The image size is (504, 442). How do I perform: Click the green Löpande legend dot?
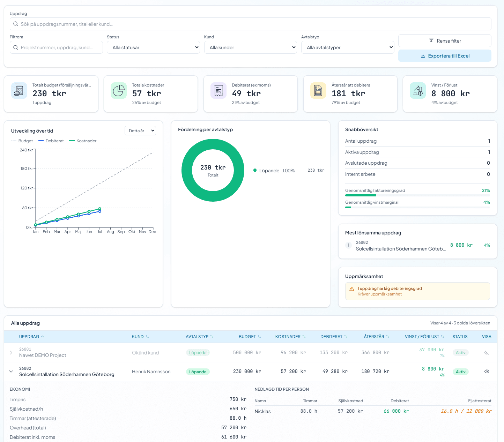(x=255, y=171)
